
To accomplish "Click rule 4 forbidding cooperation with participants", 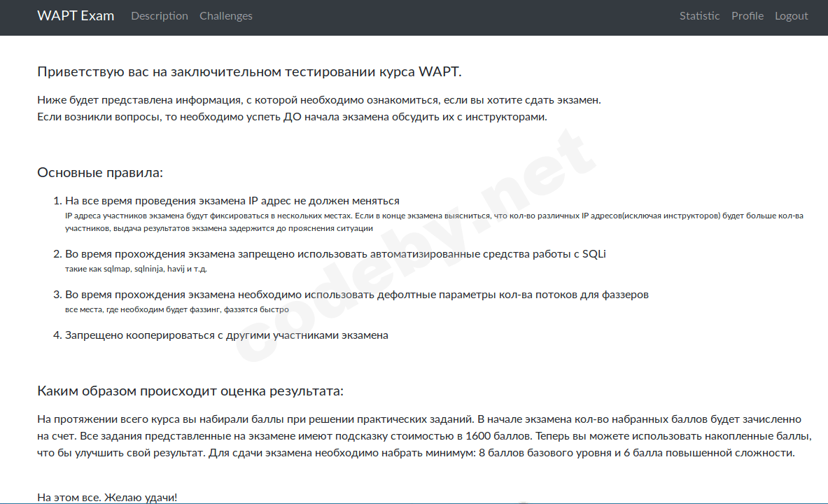I will click(x=225, y=335).
